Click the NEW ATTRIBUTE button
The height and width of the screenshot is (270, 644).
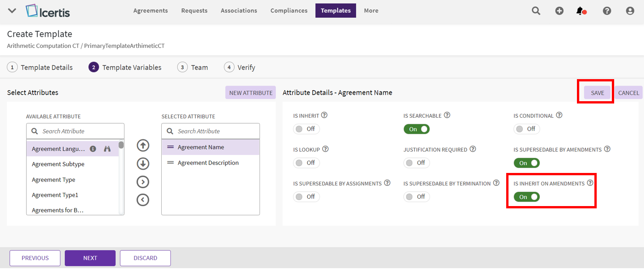tap(250, 93)
